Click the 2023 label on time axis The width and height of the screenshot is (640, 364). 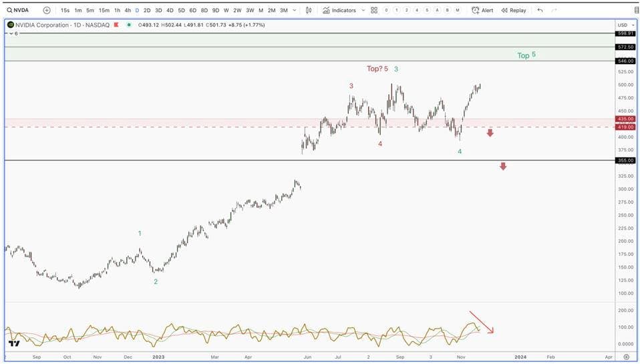(158, 357)
